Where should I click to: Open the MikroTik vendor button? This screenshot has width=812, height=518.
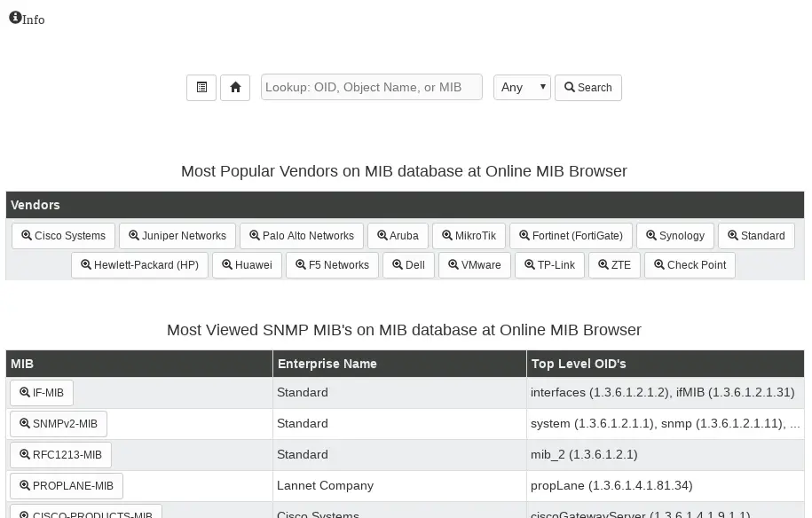coord(469,236)
